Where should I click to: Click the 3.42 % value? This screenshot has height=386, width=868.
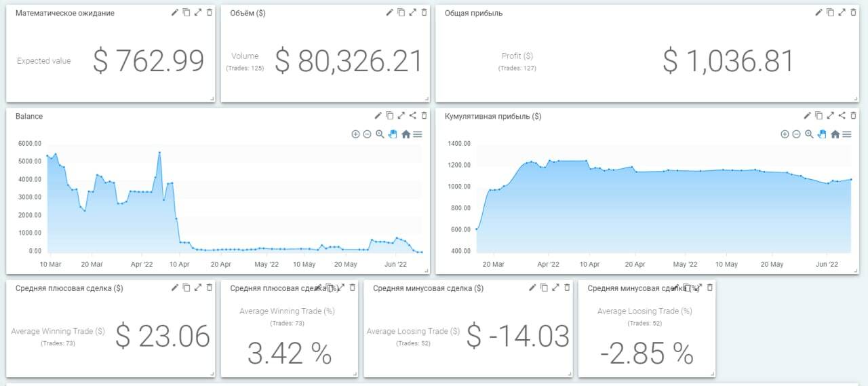click(x=290, y=353)
